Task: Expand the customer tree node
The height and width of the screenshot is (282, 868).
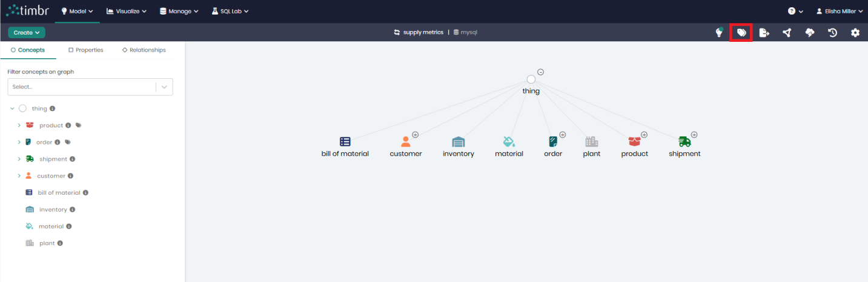Action: pos(19,176)
